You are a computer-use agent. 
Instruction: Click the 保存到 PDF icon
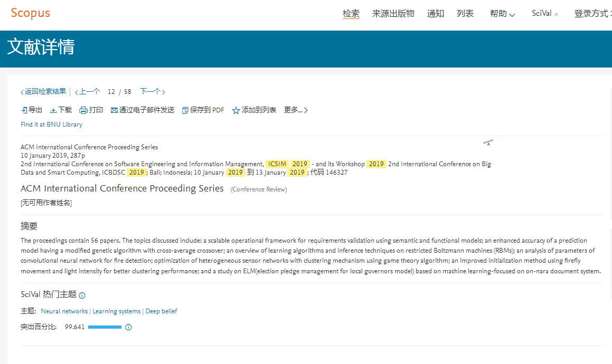pyautogui.click(x=185, y=110)
